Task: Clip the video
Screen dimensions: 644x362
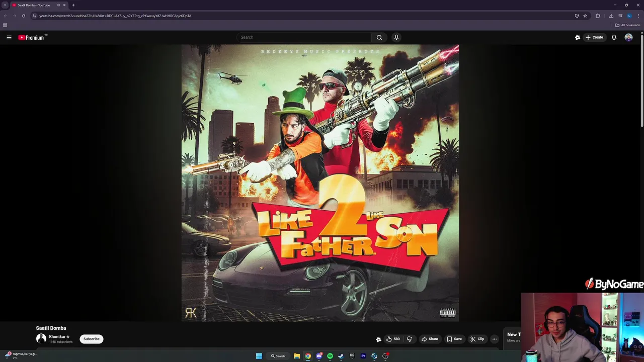Action: point(477,339)
